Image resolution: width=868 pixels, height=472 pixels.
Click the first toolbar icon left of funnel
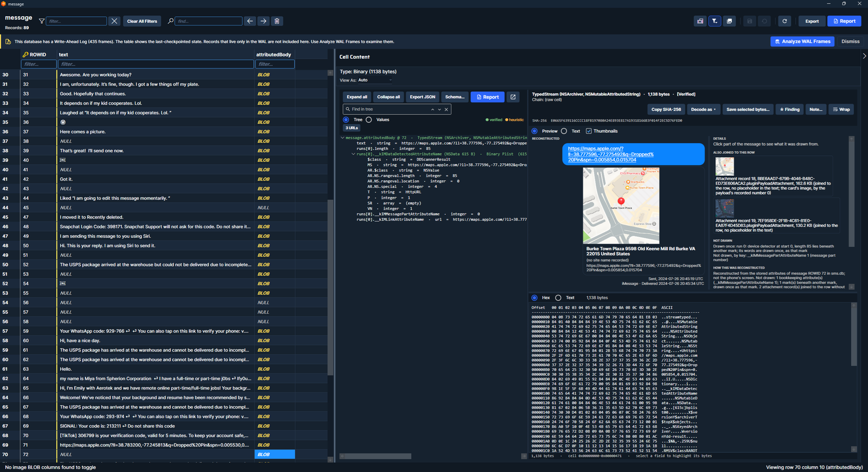tap(700, 21)
